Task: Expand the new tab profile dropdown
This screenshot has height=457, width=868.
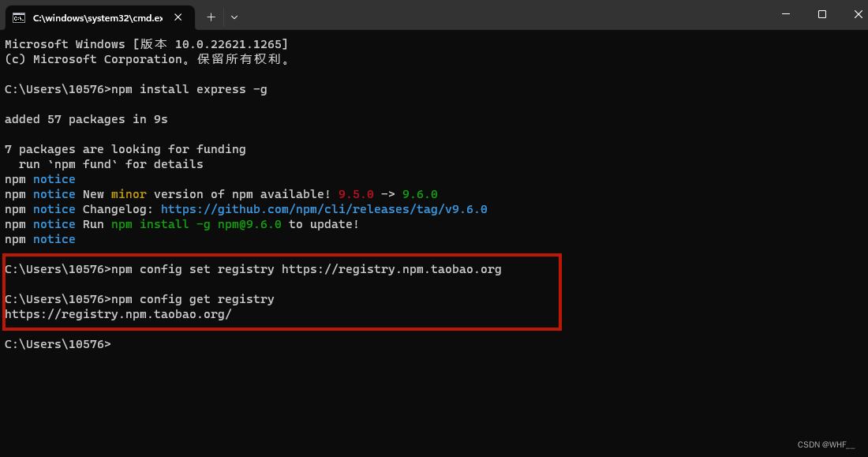Action: (x=234, y=17)
